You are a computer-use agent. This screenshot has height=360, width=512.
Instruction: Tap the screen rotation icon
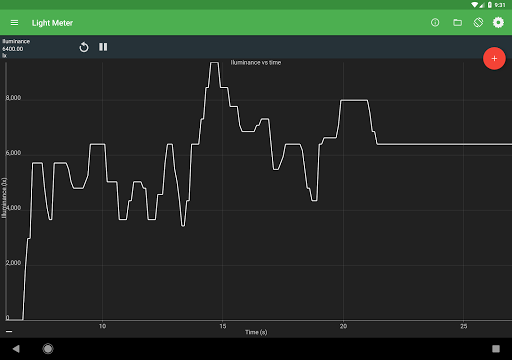478,23
